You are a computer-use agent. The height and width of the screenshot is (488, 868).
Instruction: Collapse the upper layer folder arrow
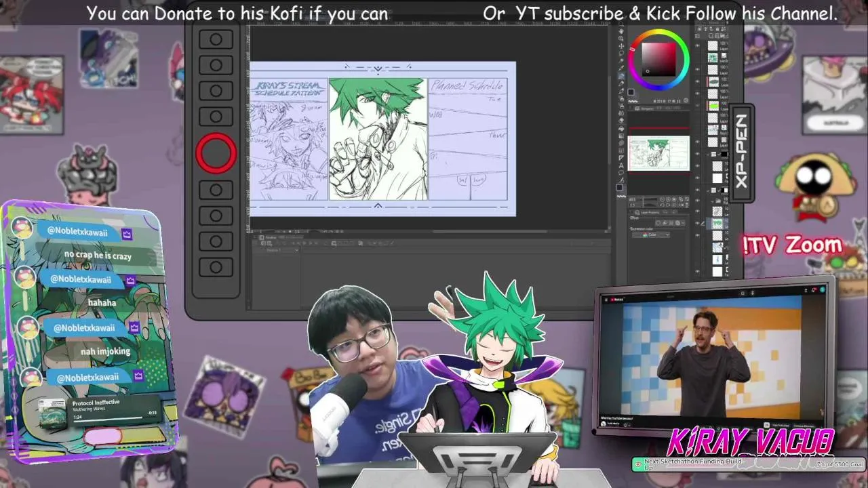(x=707, y=155)
